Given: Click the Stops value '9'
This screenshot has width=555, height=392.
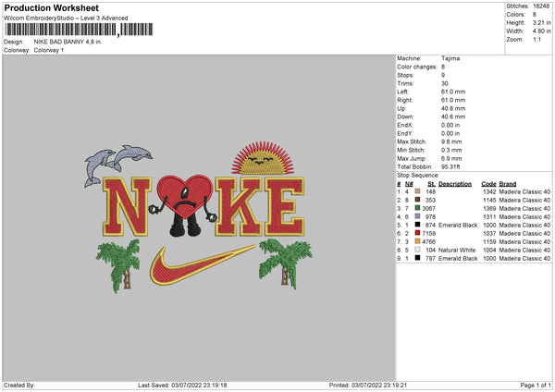Looking at the screenshot, I should coord(443,75).
